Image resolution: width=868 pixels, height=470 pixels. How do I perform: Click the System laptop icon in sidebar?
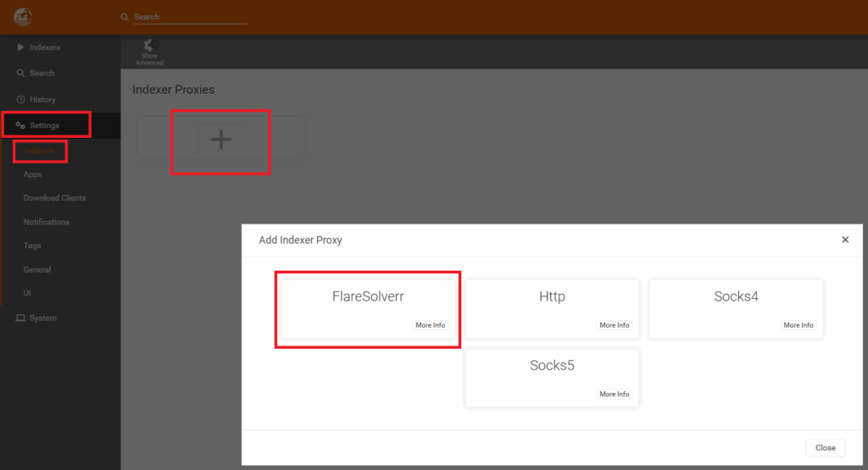coord(20,318)
